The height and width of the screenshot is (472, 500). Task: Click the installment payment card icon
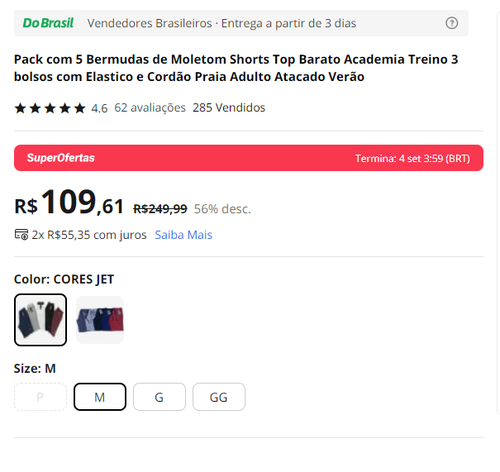[21, 235]
